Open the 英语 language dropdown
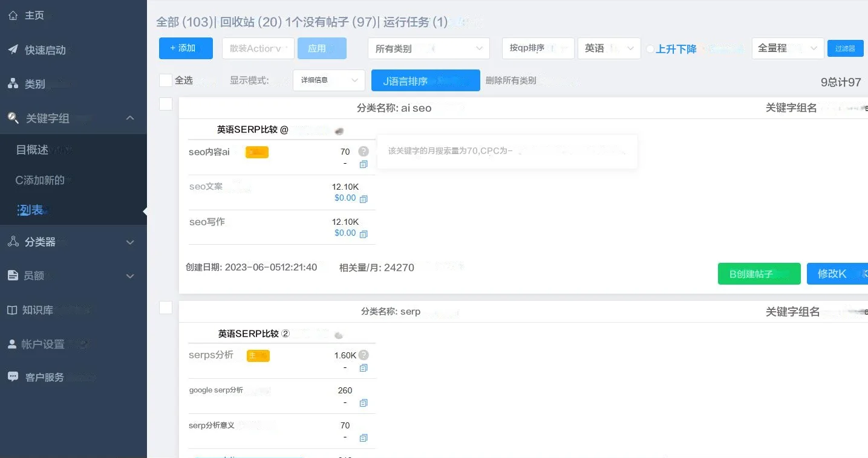The height and width of the screenshot is (458, 868). (x=609, y=48)
